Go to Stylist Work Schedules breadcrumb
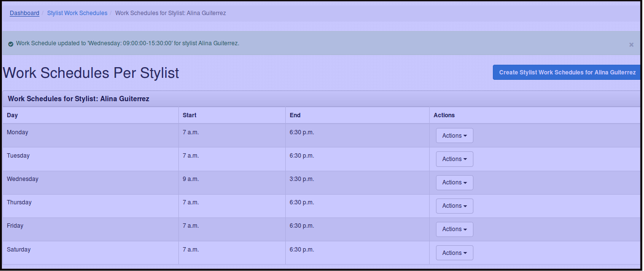This screenshot has height=271, width=644. coord(77,13)
